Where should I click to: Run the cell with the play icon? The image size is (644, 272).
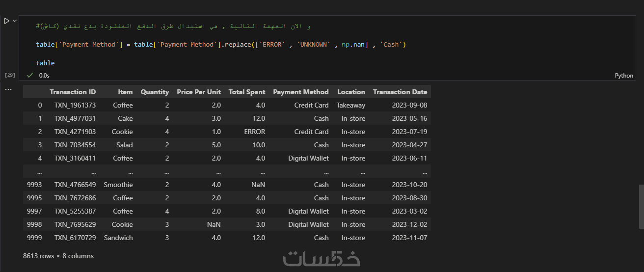[x=6, y=21]
